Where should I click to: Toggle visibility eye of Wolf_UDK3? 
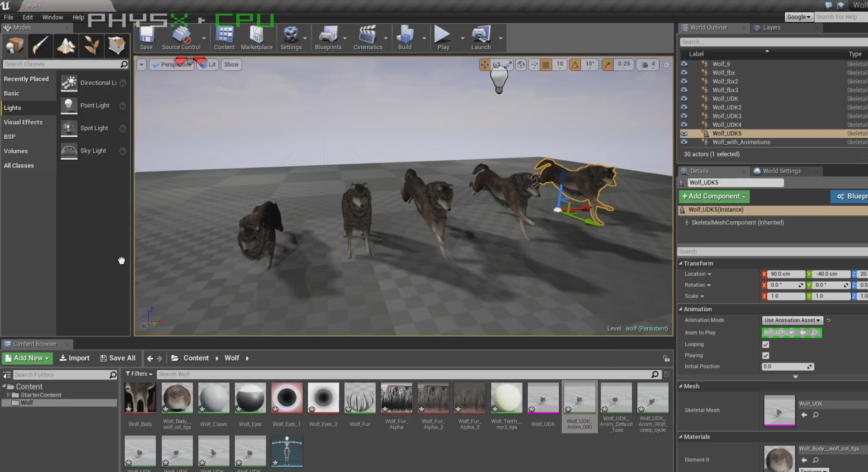pos(684,116)
